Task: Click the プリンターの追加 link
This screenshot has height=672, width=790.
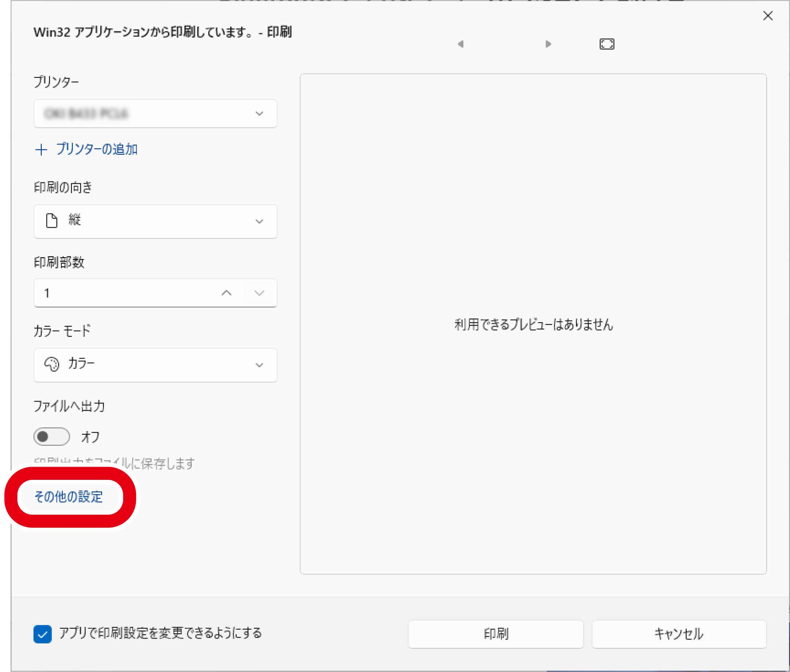Action: (96, 149)
